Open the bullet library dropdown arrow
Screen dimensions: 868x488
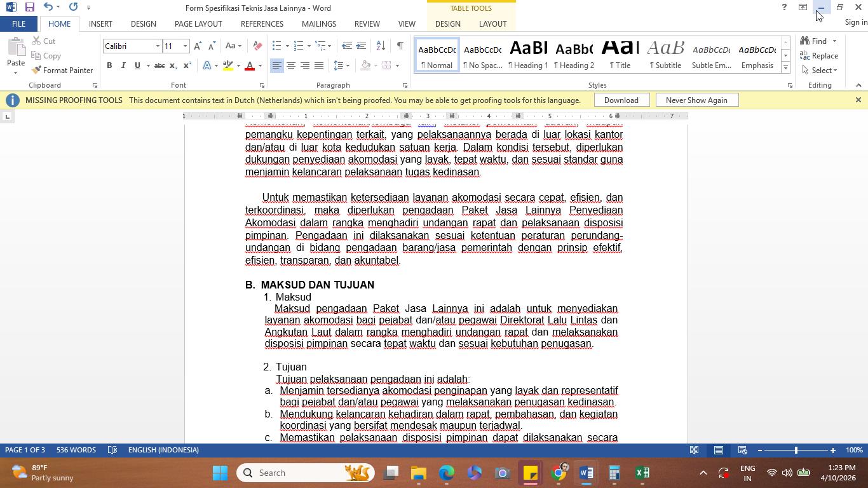[287, 46]
